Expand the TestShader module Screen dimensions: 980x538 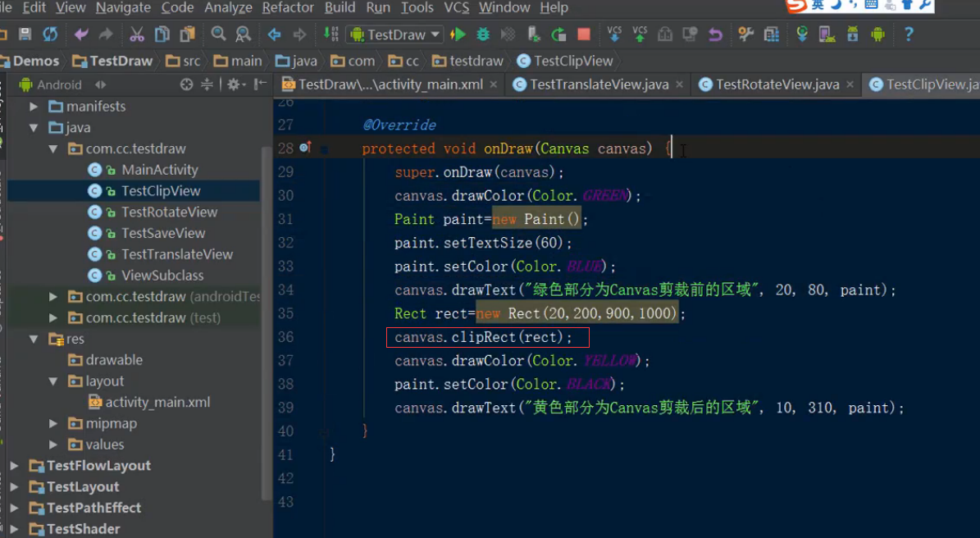tap(15, 529)
